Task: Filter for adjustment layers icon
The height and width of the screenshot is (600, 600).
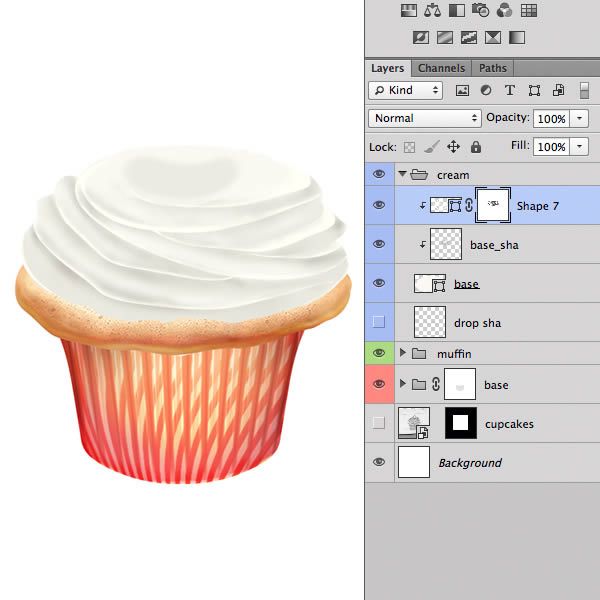Action: pyautogui.click(x=486, y=90)
